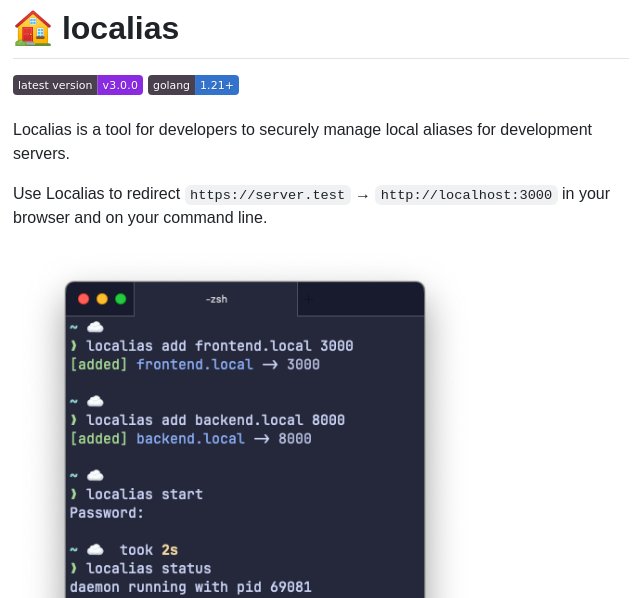Click the house emoji beside the localias title
638x598 pixels.
pos(33,28)
